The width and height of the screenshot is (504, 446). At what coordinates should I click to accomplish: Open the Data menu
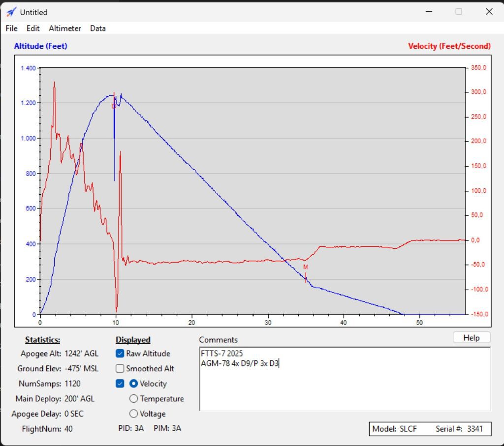click(x=97, y=29)
